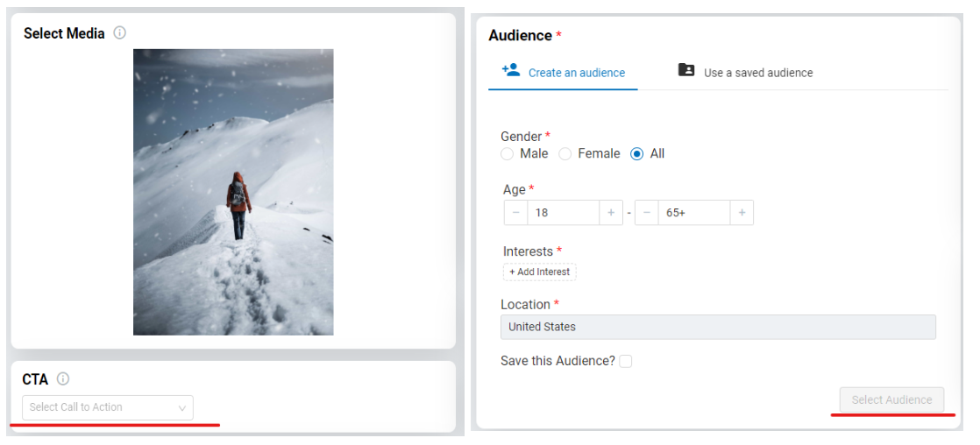Viewport: 980px width, 445px height.
Task: Click the Add Interest button
Action: coord(539,272)
